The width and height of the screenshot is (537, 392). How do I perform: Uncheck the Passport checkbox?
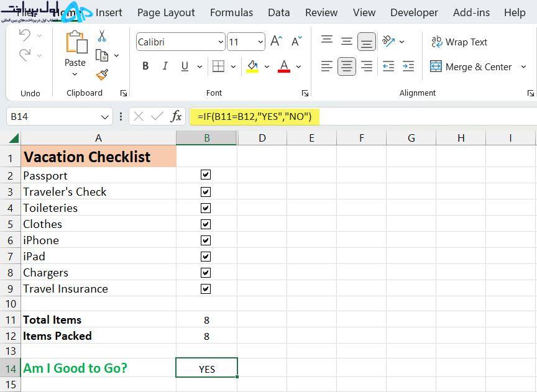coord(206,175)
